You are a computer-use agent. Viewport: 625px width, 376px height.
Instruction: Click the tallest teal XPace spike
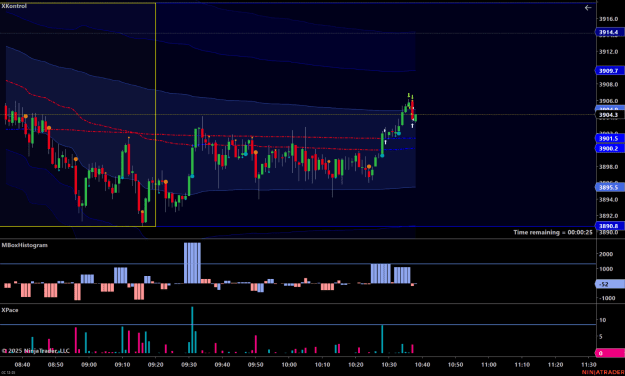click(x=192, y=330)
